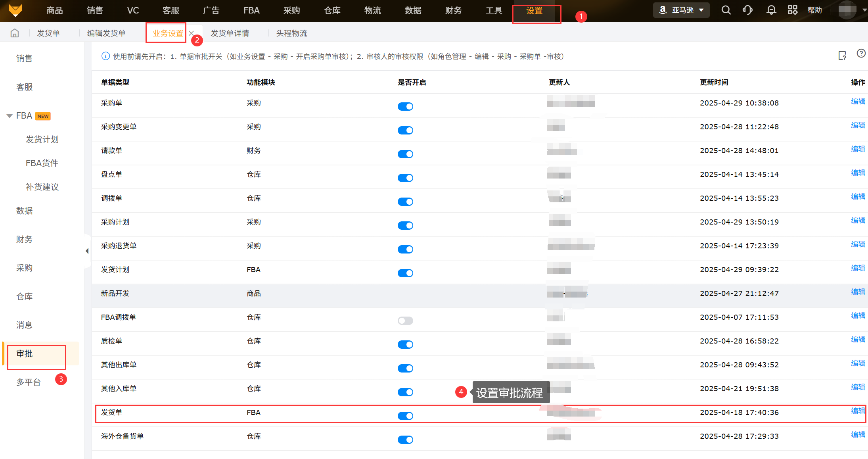The height and width of the screenshot is (459, 868).
Task: Open the customer support headset icon
Action: 747,10
